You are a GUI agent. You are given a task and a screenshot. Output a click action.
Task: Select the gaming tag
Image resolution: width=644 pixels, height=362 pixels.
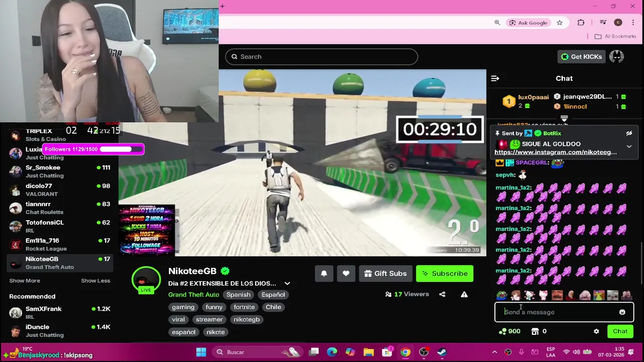(183, 307)
